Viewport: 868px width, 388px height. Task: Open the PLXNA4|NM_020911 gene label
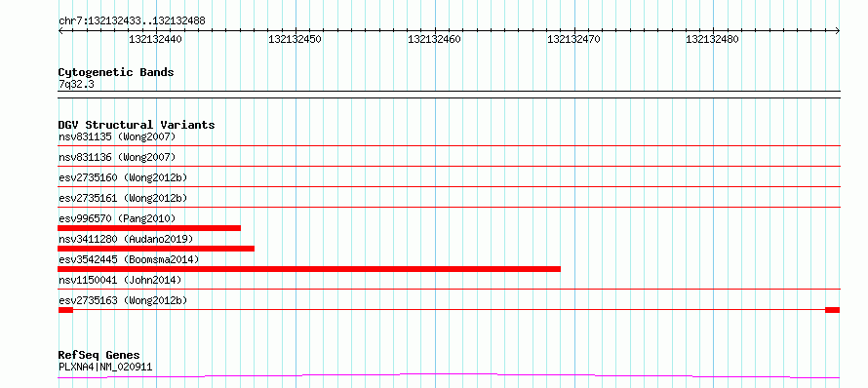pos(105,367)
